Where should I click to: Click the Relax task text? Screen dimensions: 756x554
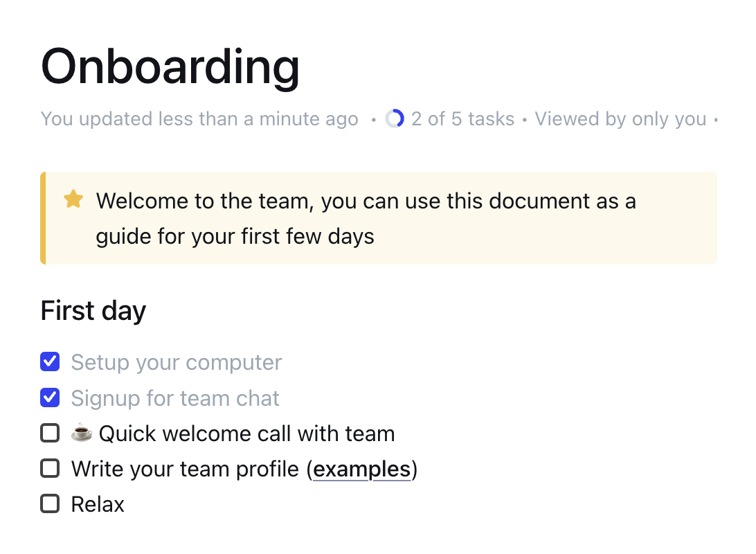pyautogui.click(x=98, y=504)
